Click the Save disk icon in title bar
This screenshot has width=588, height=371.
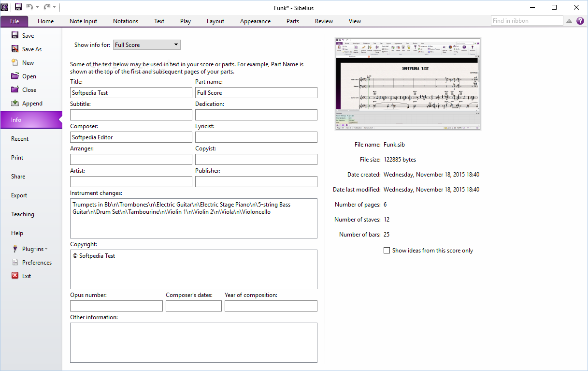pos(18,7)
